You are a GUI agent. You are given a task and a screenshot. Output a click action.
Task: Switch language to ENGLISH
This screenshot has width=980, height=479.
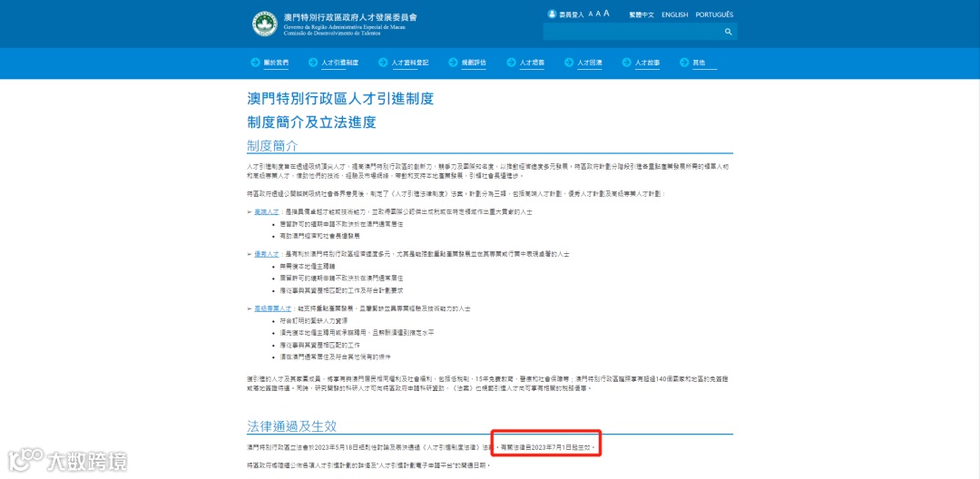(x=675, y=15)
